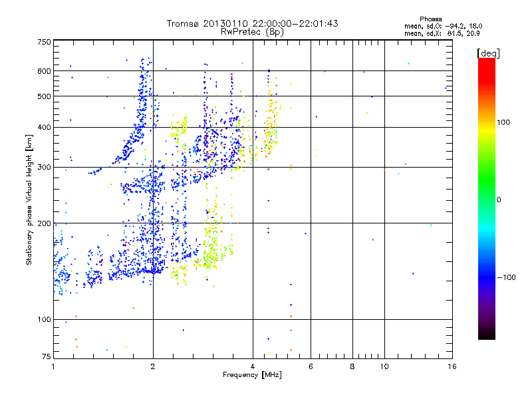Click the y-axis tick label "400"
Screen dimensions: 532x399
pos(45,128)
